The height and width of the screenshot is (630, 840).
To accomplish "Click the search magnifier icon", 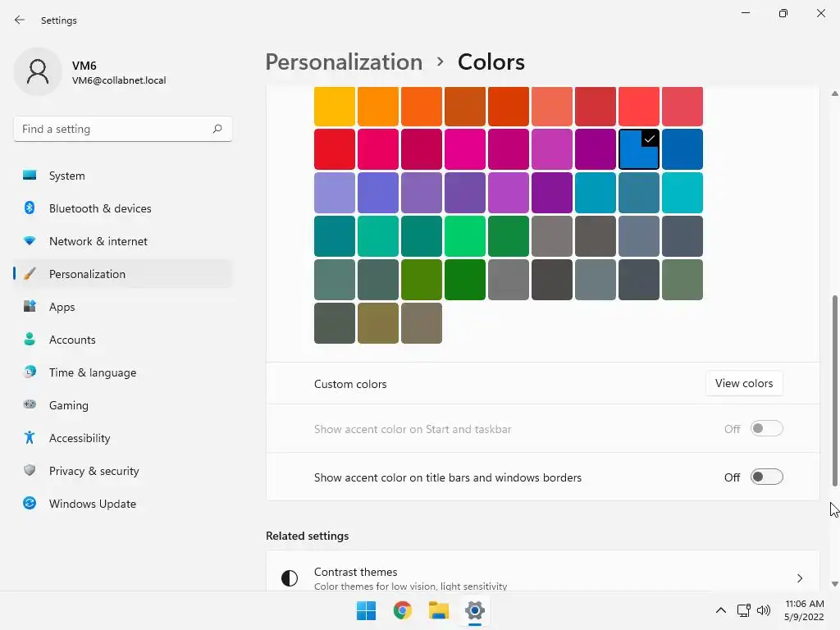I will (217, 129).
